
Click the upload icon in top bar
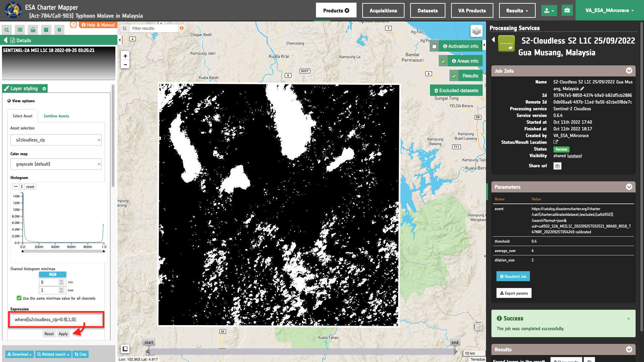tap(549, 10)
